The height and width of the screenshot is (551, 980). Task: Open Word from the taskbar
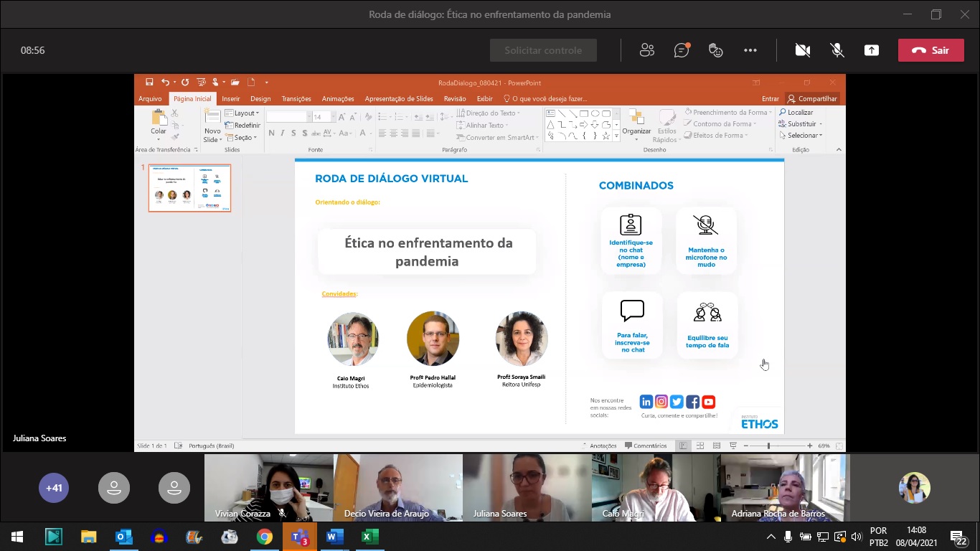[335, 537]
